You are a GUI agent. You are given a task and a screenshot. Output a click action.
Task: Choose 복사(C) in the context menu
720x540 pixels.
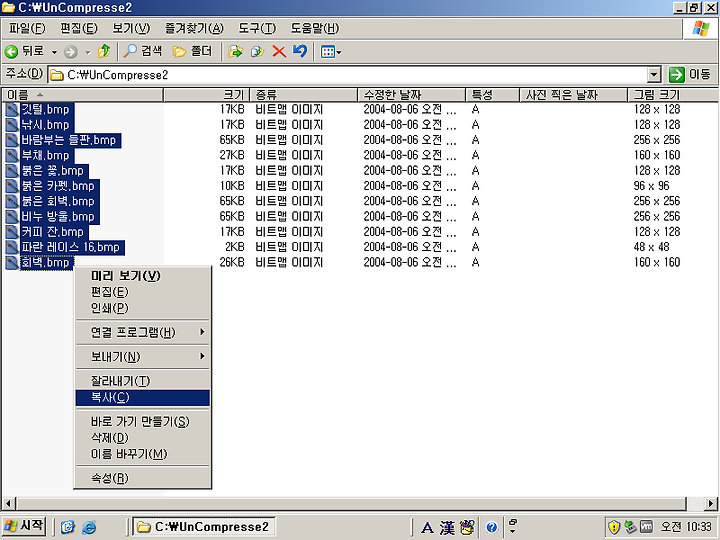coord(142,398)
